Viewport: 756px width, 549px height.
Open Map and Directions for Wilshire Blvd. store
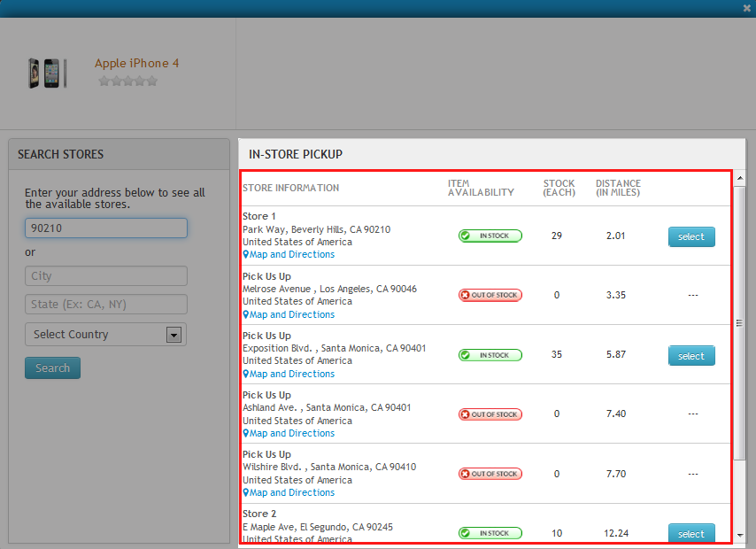click(x=291, y=493)
